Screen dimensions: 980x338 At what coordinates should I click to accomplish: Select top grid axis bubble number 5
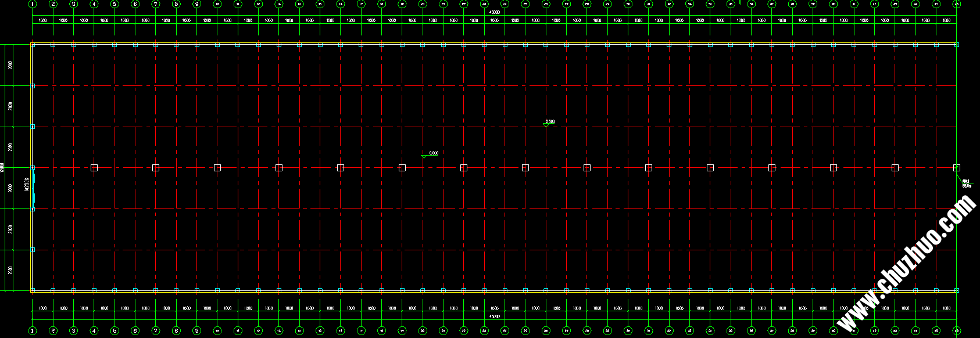click(115, 4)
